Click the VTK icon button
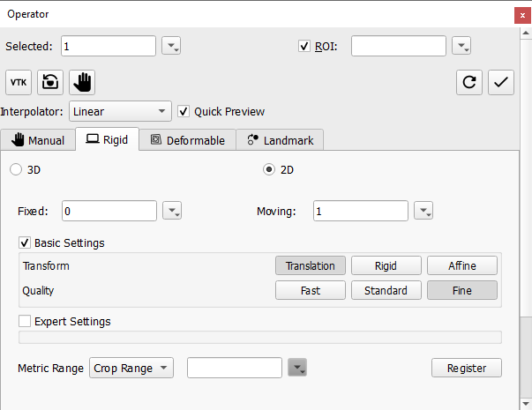The image size is (532, 410). point(18,82)
